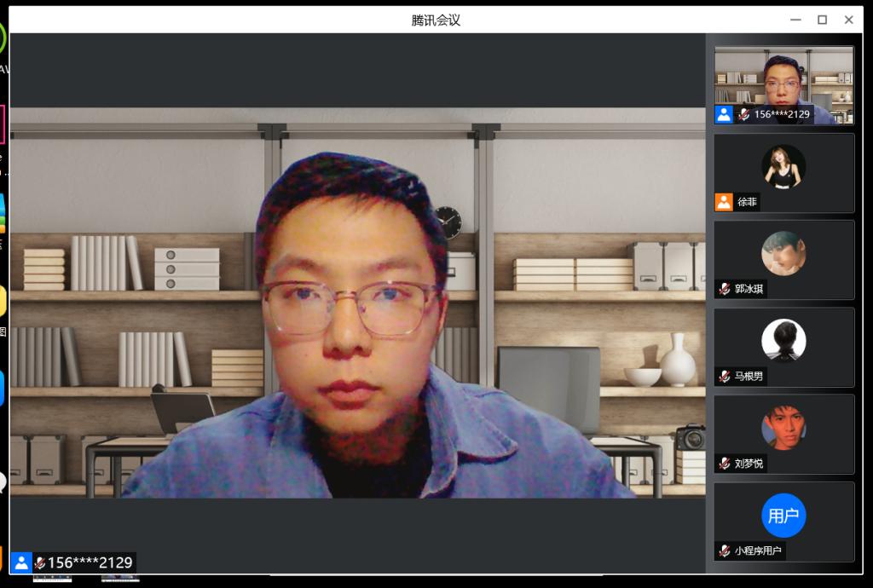Image resolution: width=873 pixels, height=588 pixels.
Task: Click the 156****2129 name label on main video
Action: click(90, 562)
